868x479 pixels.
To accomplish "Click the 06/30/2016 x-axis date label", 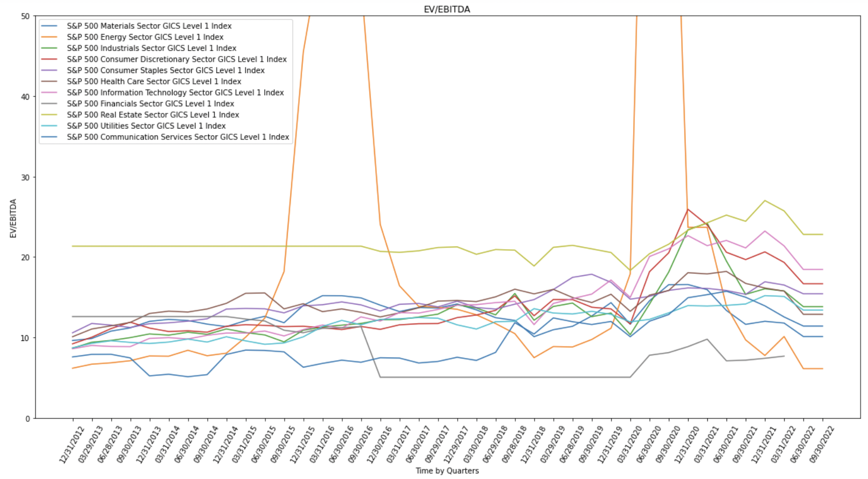I will pos(341,444).
